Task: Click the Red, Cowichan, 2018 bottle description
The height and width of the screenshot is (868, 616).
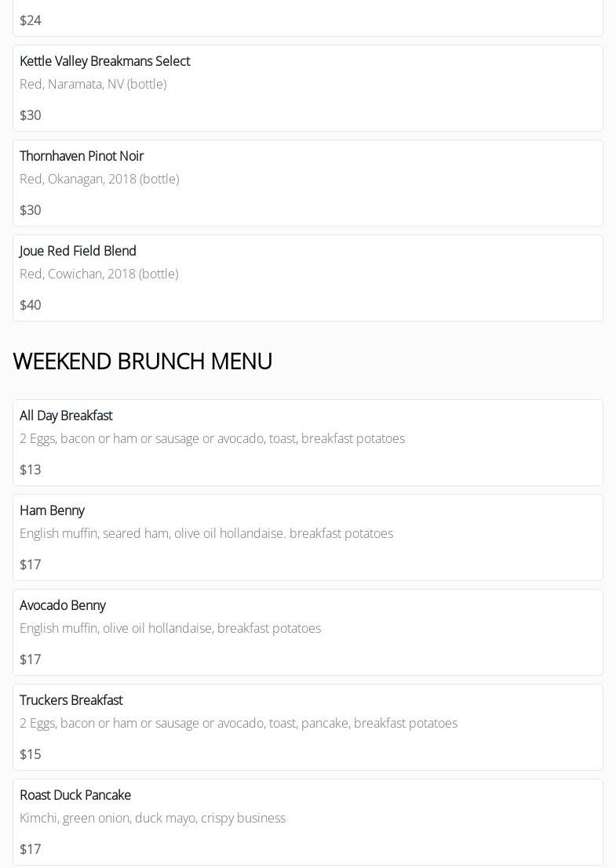Action: [99, 274]
